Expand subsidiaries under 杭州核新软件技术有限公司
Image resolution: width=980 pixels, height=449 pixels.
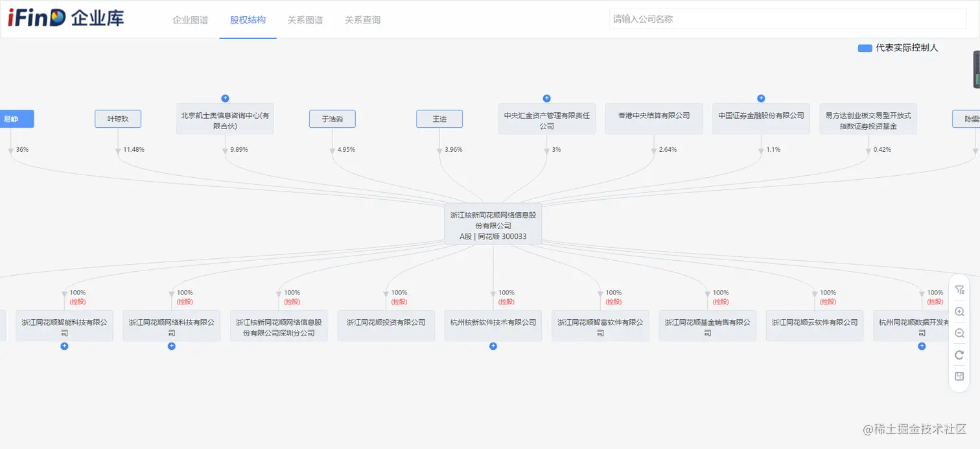pyautogui.click(x=493, y=346)
